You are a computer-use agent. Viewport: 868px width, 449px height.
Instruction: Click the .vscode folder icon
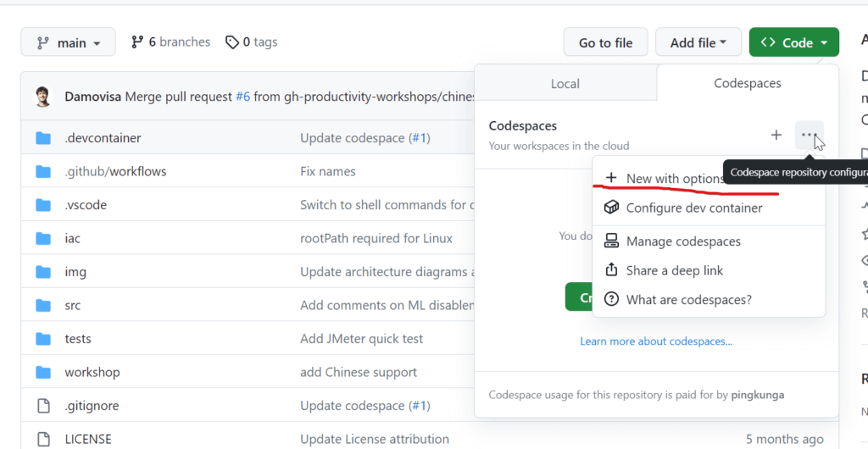click(43, 205)
